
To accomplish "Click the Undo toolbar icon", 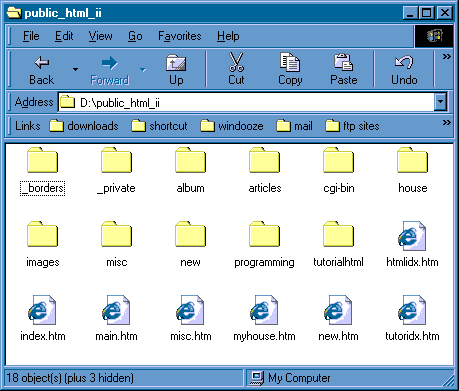I will [404, 62].
